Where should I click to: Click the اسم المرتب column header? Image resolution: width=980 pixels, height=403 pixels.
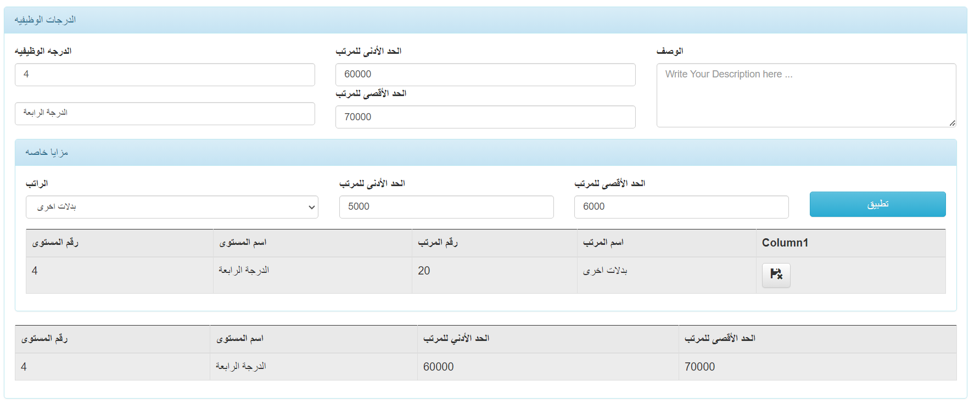[603, 243]
